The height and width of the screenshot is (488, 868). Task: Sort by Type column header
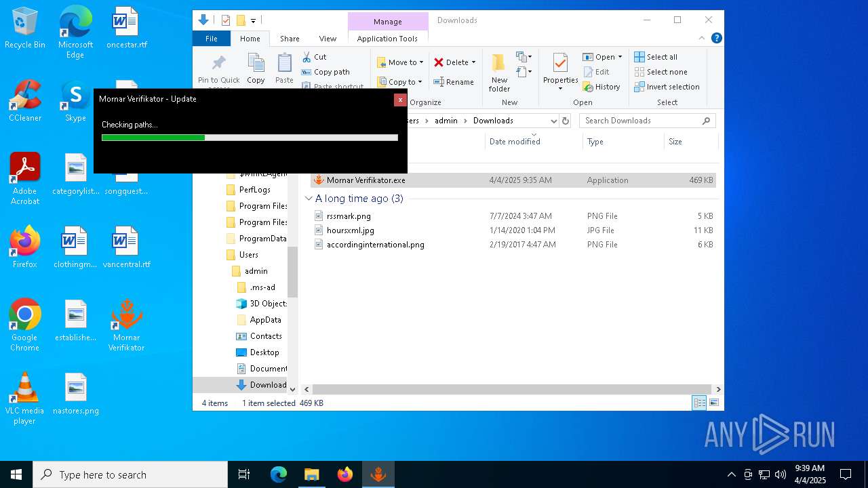[x=623, y=142]
